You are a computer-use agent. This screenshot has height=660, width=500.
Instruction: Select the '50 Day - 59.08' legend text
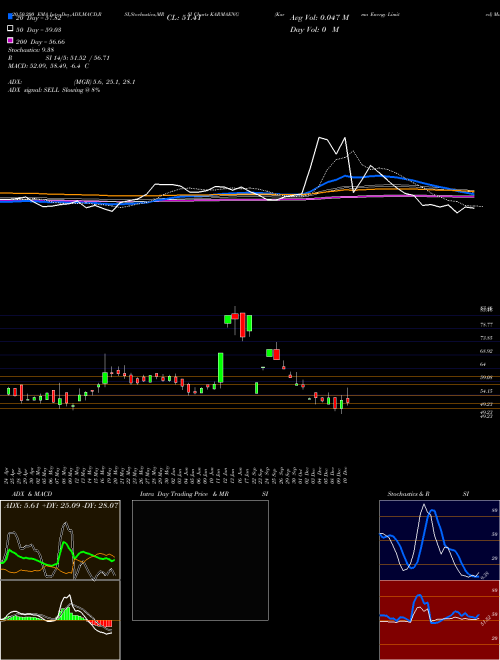click(x=38, y=30)
